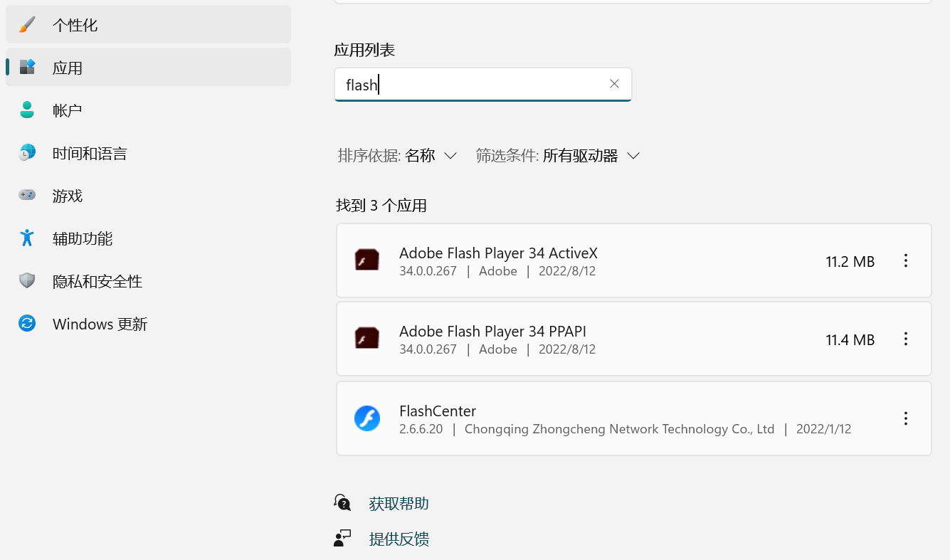This screenshot has height=560, width=950.
Task: Click the 11.2 MB size value
Action: coord(850,262)
